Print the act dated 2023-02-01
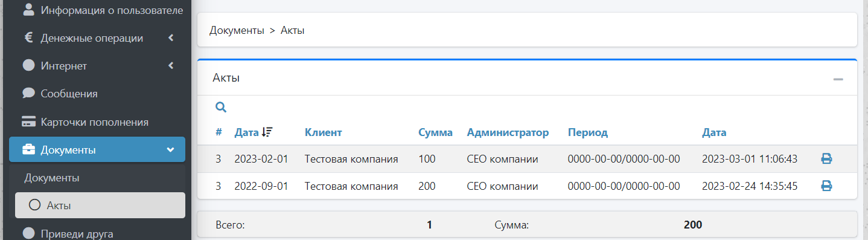 (826, 159)
